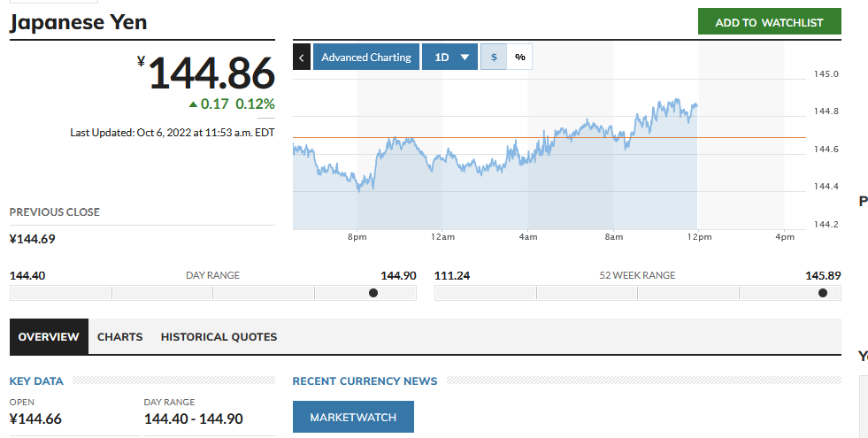
Task: Click the 0.12% change value
Action: click(255, 104)
